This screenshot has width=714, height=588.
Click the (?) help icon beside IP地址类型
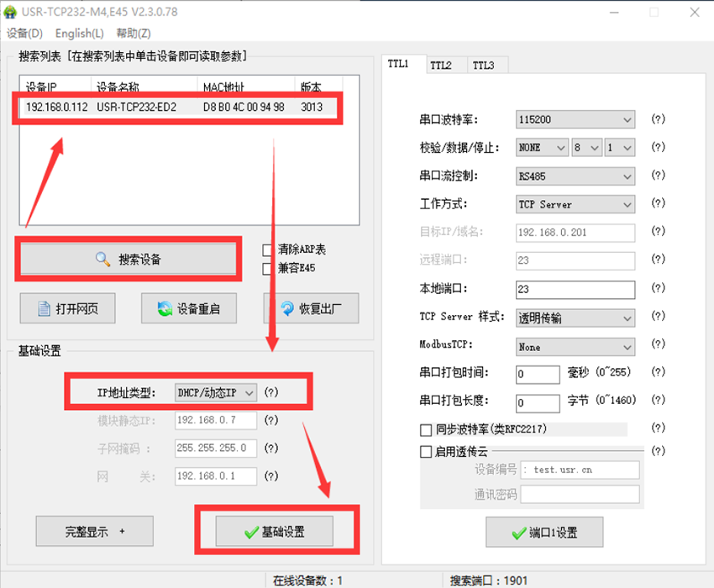270,393
